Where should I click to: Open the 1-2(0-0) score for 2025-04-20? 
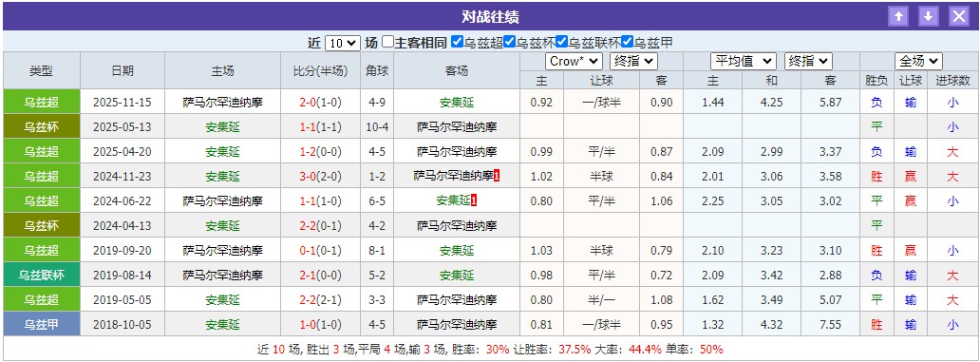(x=321, y=151)
